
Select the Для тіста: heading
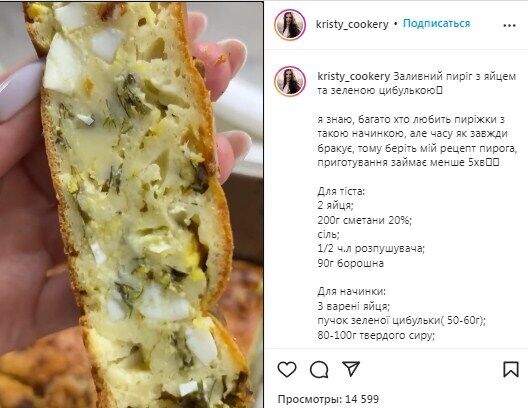click(x=341, y=191)
